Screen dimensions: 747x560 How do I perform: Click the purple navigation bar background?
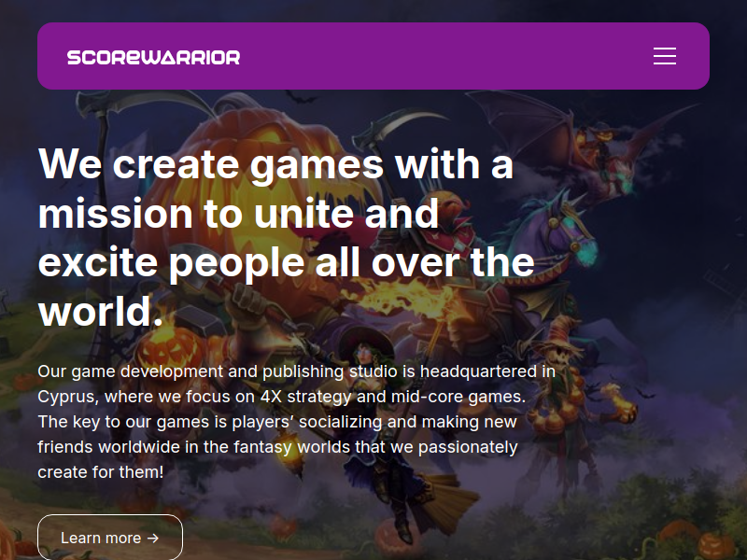coord(429,56)
